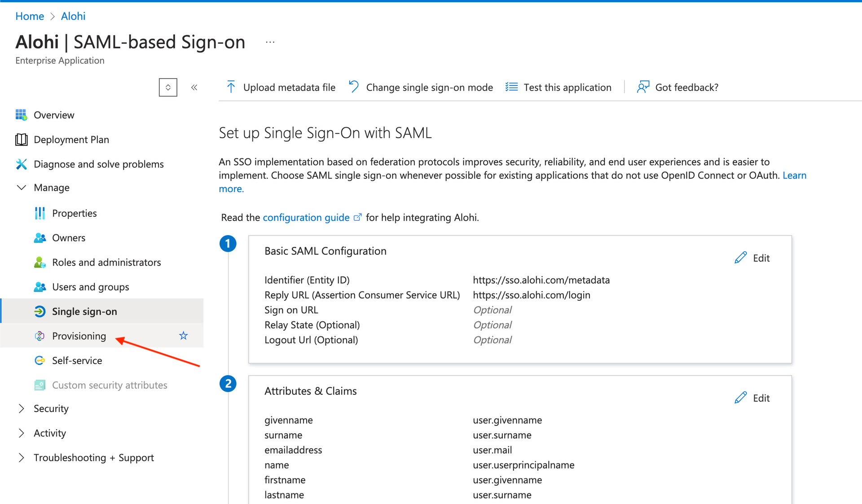Edit the Basic SAML Configuration

[x=752, y=258]
